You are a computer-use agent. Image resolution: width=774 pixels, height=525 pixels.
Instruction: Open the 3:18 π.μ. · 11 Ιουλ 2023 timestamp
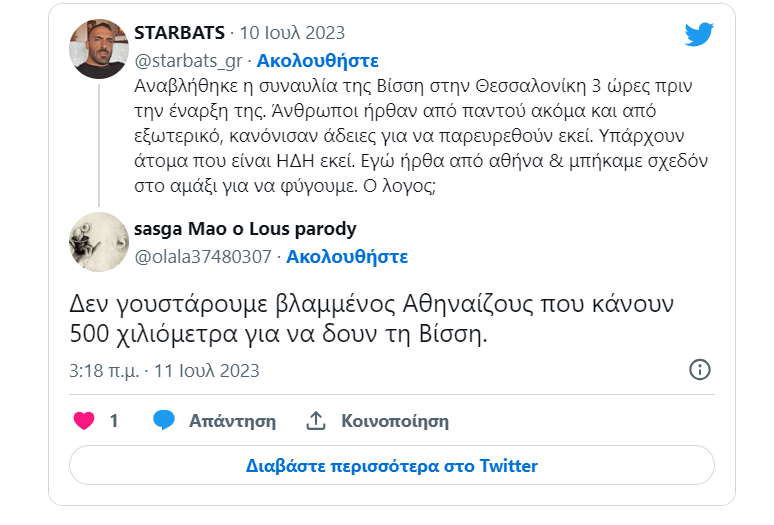click(x=165, y=371)
